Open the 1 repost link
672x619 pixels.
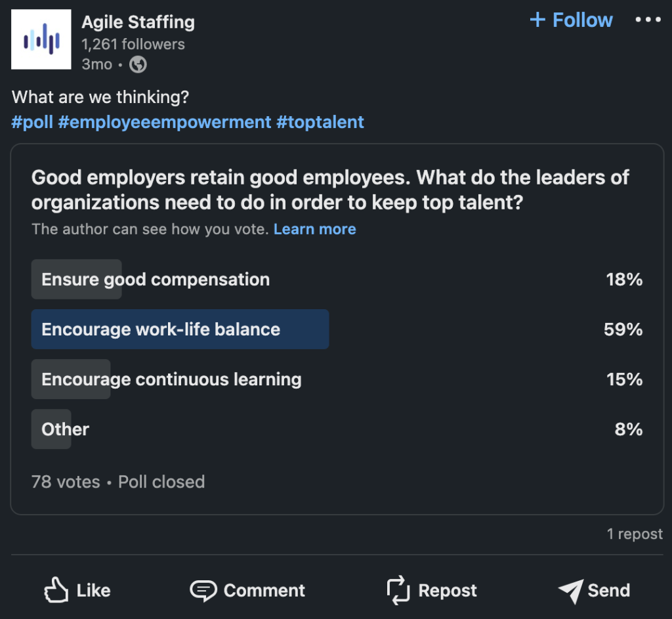coord(635,534)
